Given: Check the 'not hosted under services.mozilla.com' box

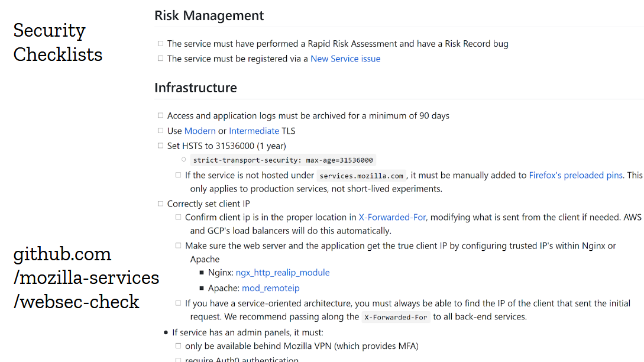Looking at the screenshot, I should [x=178, y=175].
